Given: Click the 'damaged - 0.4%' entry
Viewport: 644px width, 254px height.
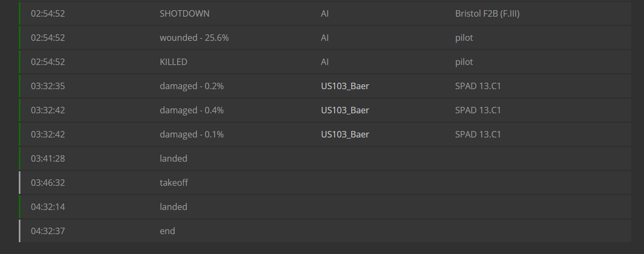Looking at the screenshot, I should 191,110.
